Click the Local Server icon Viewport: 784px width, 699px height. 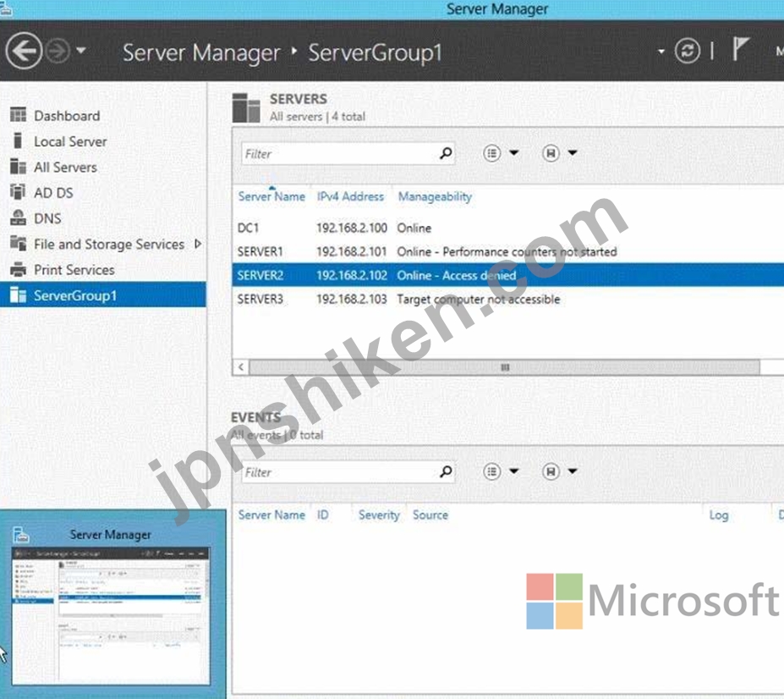18,140
